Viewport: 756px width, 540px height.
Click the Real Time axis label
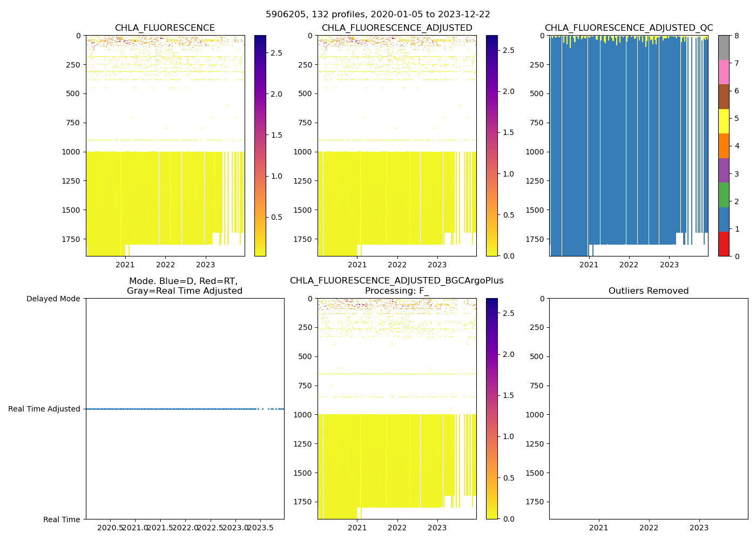[x=62, y=519]
